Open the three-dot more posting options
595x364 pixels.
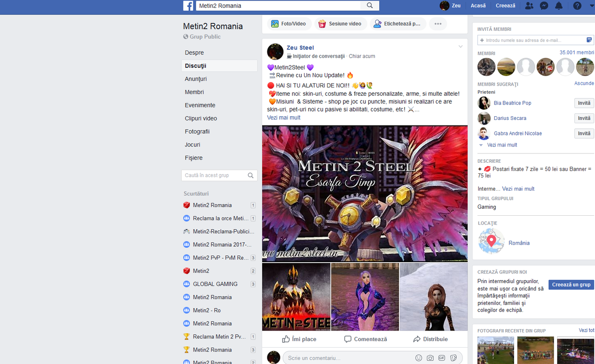tap(437, 23)
